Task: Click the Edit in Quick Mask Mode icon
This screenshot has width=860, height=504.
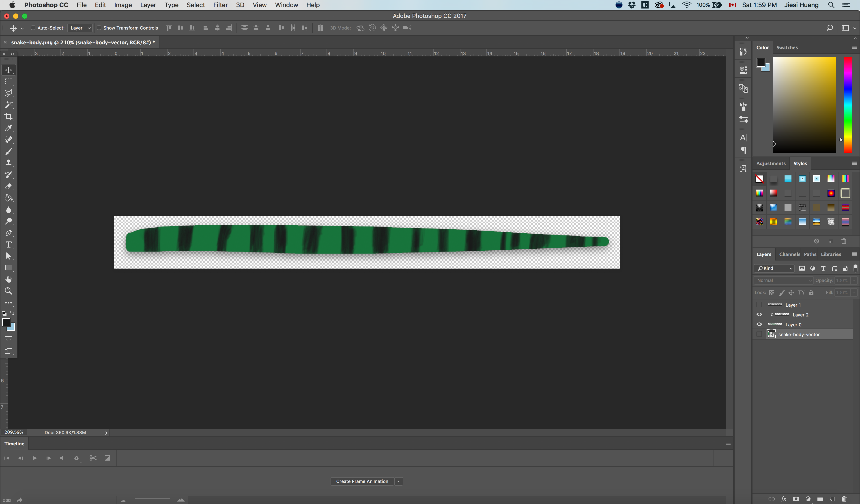Action: pyautogui.click(x=9, y=339)
